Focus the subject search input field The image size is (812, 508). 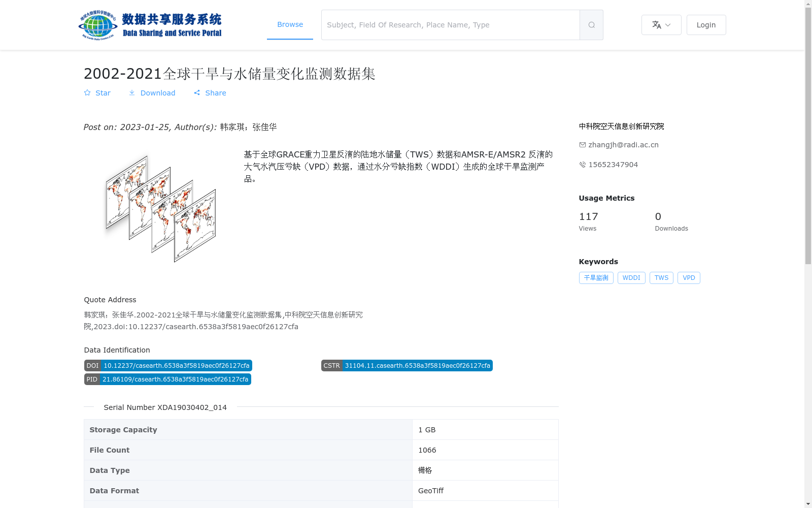click(451, 25)
